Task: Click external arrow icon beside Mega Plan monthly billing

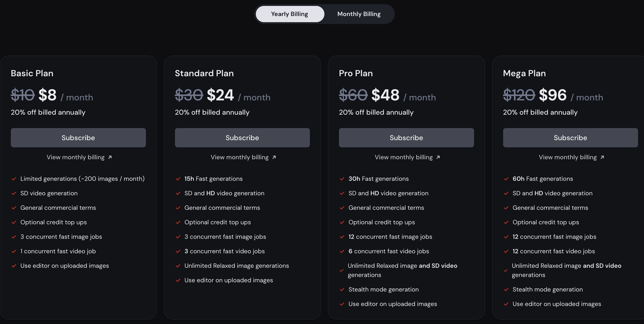Action: [602, 157]
